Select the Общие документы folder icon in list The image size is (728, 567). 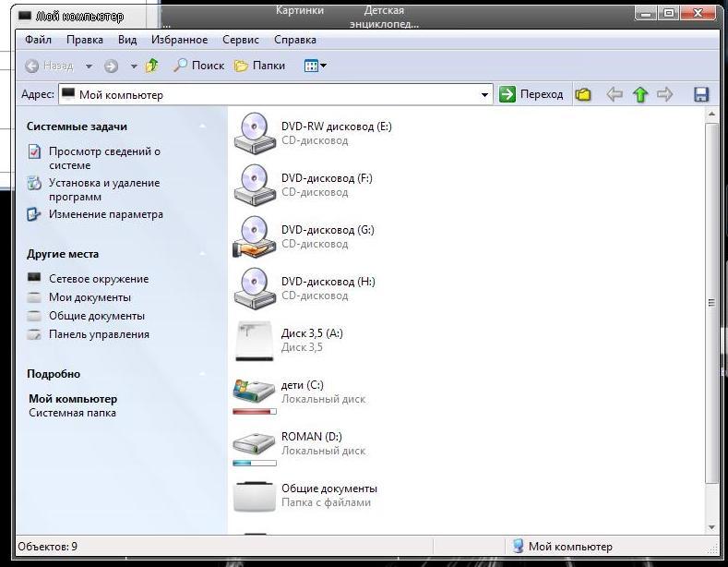pyautogui.click(x=254, y=497)
